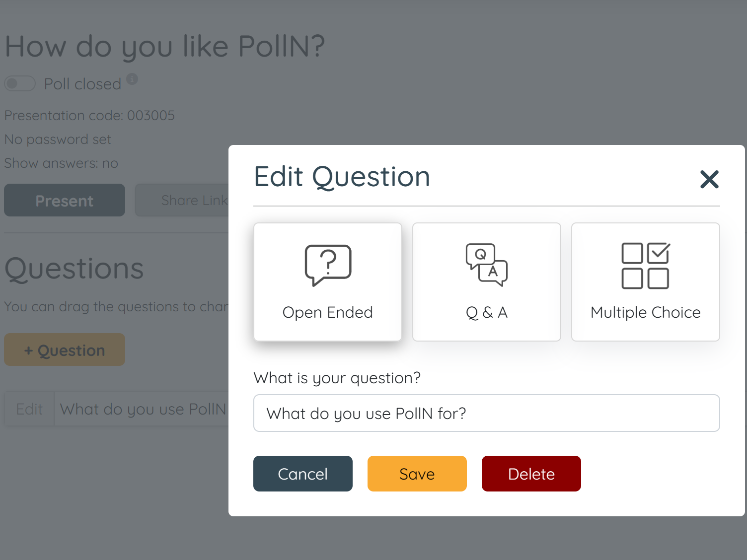Select the Multiple Choice question type icon
This screenshot has height=560, width=747.
[x=645, y=281]
